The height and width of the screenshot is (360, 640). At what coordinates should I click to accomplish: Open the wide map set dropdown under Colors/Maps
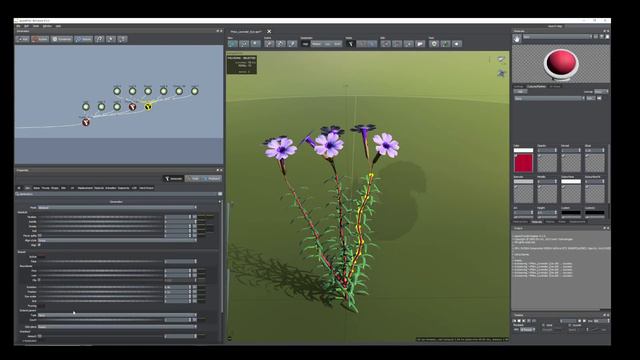(549, 98)
